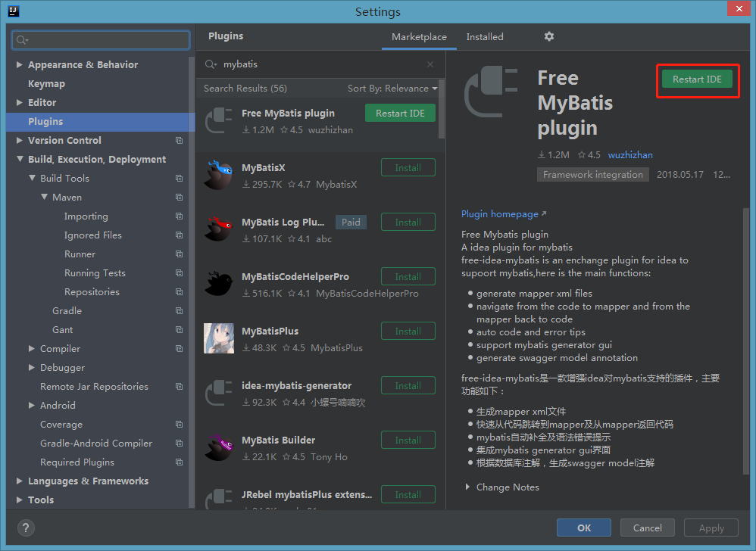The height and width of the screenshot is (551, 756).
Task: Click the idea-mybatis-generator plug icon
Action: (x=218, y=393)
